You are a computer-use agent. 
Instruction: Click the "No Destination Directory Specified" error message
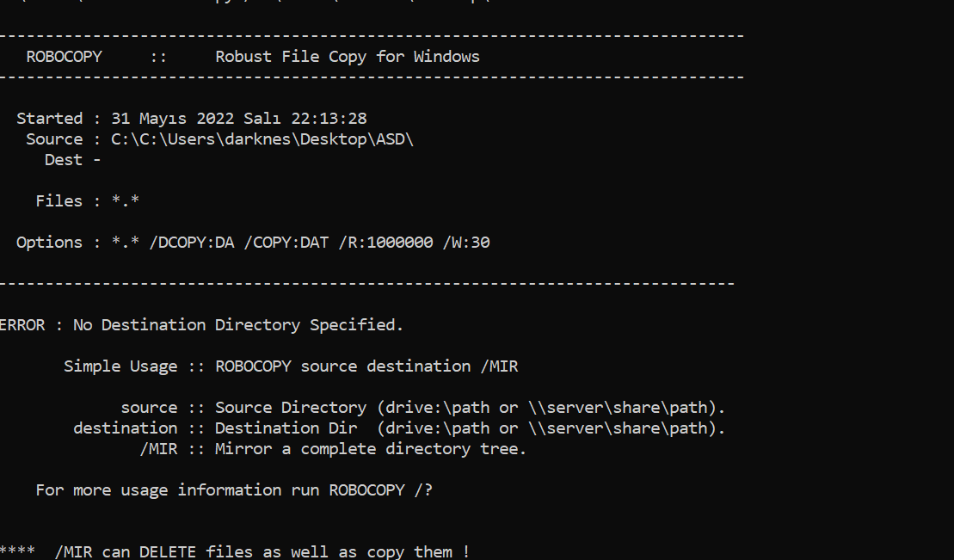click(x=237, y=325)
